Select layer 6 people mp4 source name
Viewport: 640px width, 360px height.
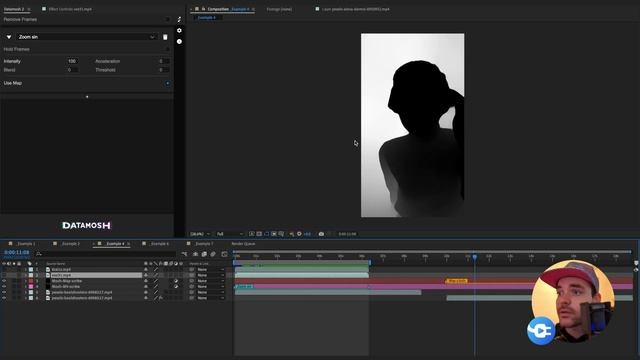tap(82, 298)
